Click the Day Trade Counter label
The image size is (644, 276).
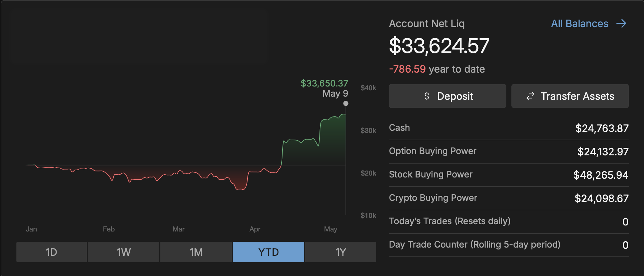[x=474, y=244]
